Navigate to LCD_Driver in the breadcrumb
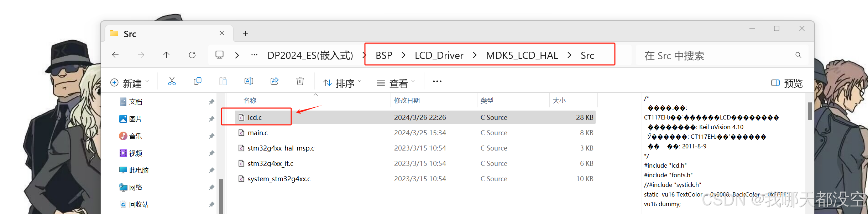Viewport: 868px width, 214px height. [x=439, y=55]
